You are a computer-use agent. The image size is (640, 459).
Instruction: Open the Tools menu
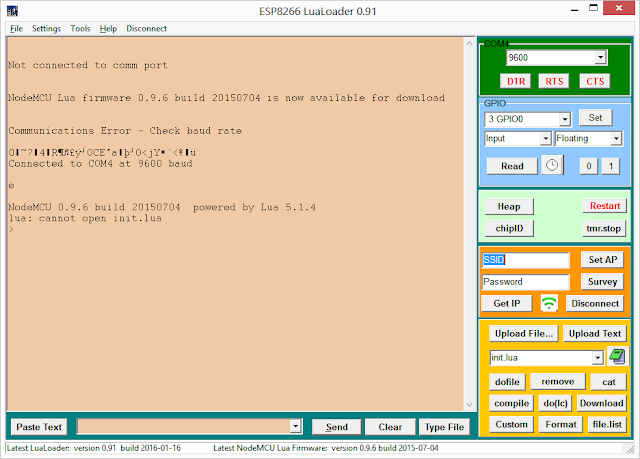(80, 29)
